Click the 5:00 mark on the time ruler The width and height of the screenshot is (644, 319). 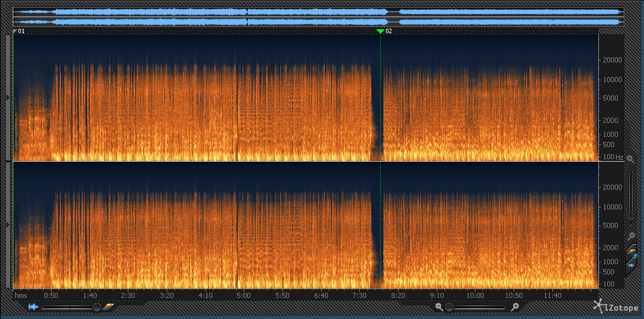(243, 295)
